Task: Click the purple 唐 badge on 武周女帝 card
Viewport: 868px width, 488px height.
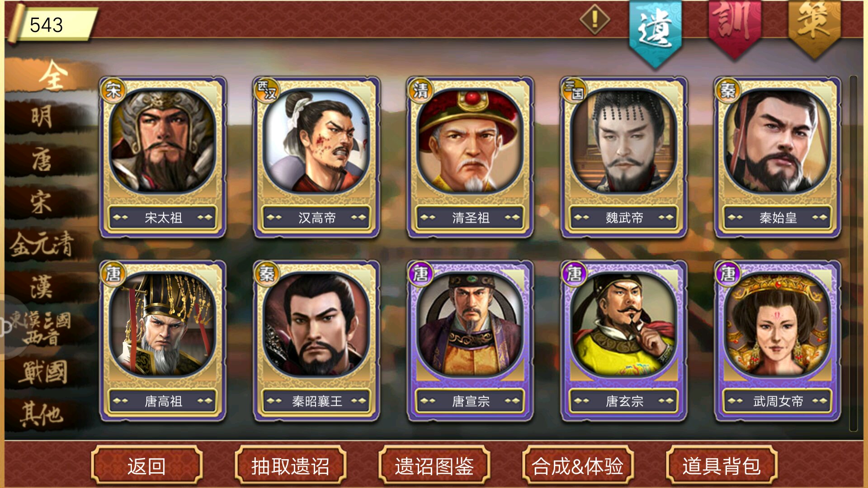Action: (x=727, y=274)
